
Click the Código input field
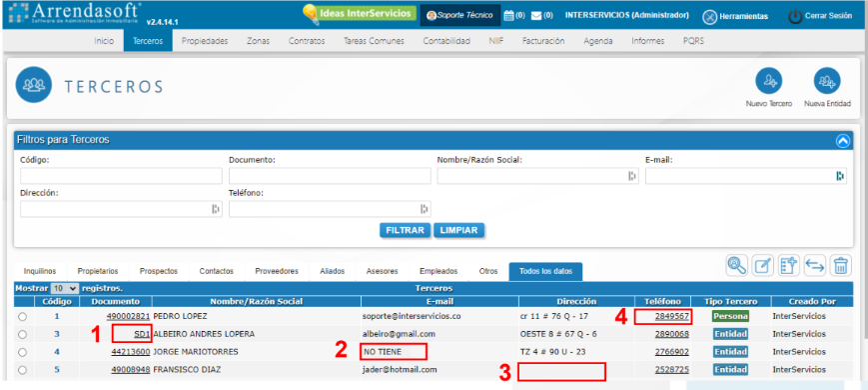tap(121, 176)
